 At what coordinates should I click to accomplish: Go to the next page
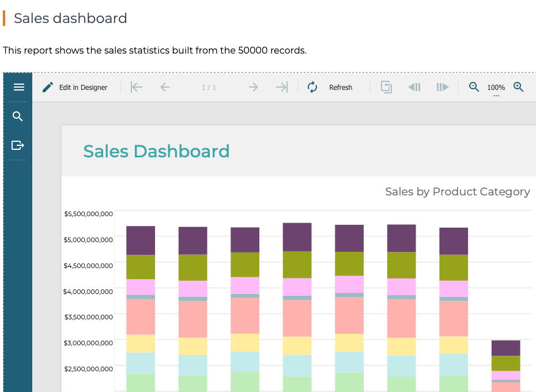click(x=253, y=87)
